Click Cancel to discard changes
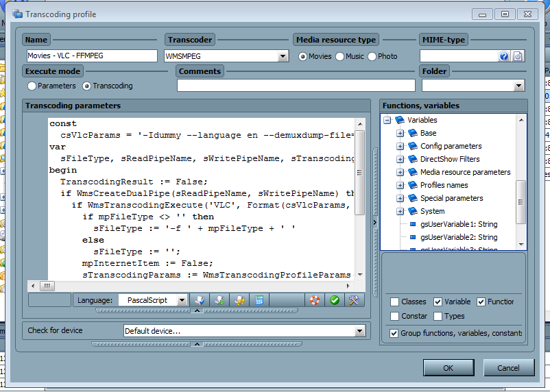The height and width of the screenshot is (392, 550). tap(508, 368)
